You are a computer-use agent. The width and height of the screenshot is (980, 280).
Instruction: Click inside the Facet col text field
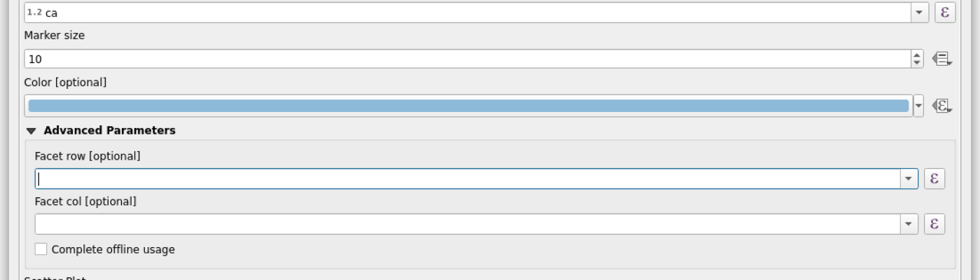tap(462, 224)
